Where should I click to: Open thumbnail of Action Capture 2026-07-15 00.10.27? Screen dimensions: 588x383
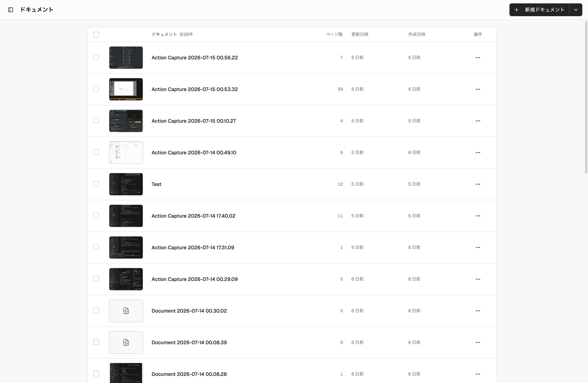[x=126, y=121]
